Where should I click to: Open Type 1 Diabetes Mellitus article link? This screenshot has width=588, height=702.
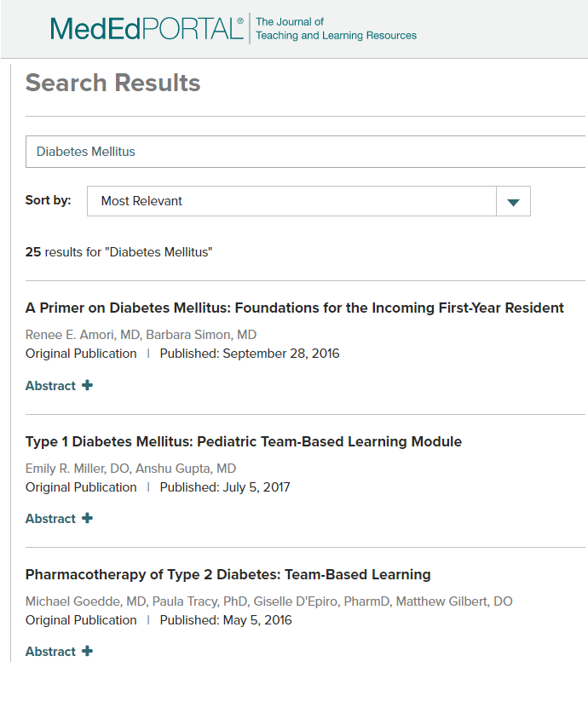[243, 441]
